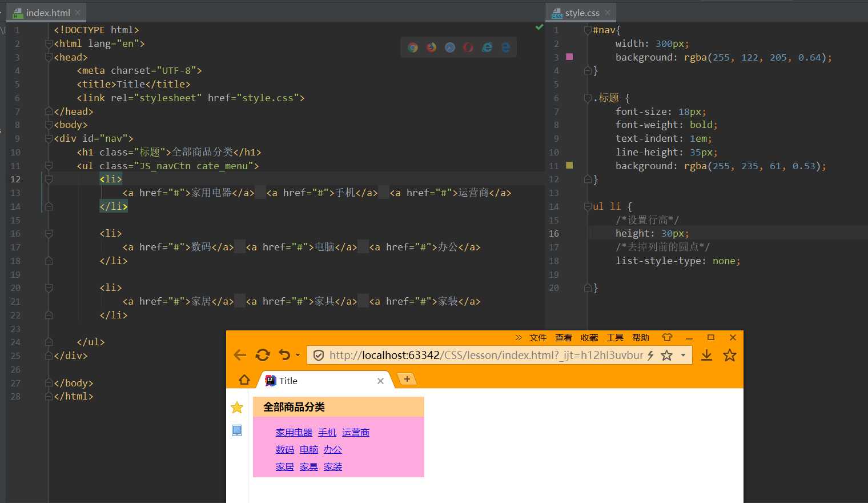The height and width of the screenshot is (503, 868).
Task: Open the 帮助 menu in browser
Action: click(641, 338)
